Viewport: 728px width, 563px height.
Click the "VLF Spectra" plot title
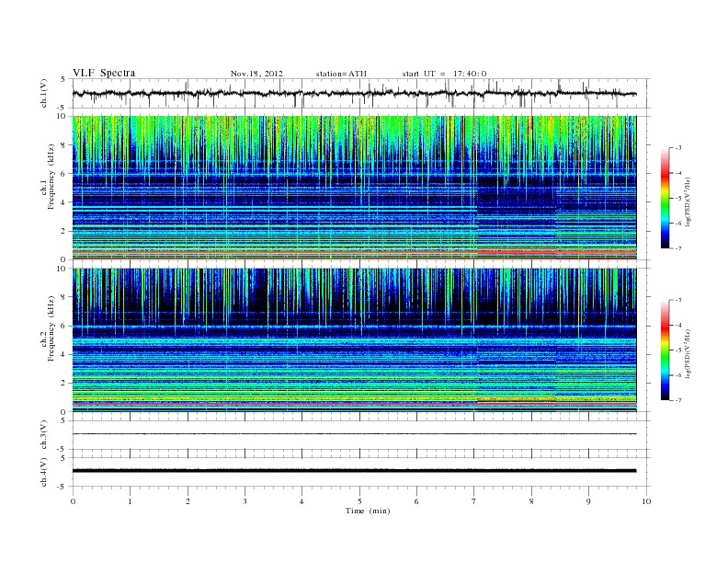coord(104,73)
